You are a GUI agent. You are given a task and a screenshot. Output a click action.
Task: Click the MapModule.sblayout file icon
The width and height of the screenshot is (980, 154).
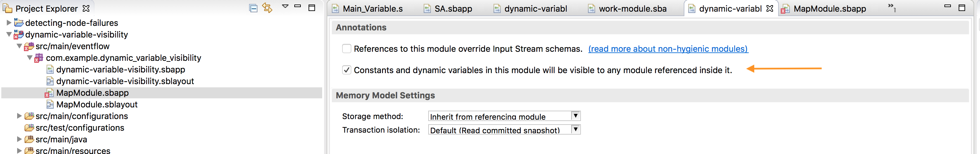point(50,104)
